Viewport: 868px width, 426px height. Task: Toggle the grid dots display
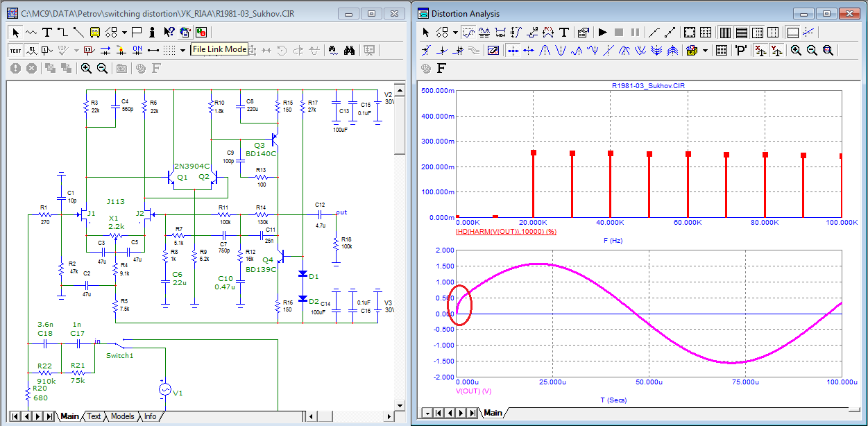[169, 50]
